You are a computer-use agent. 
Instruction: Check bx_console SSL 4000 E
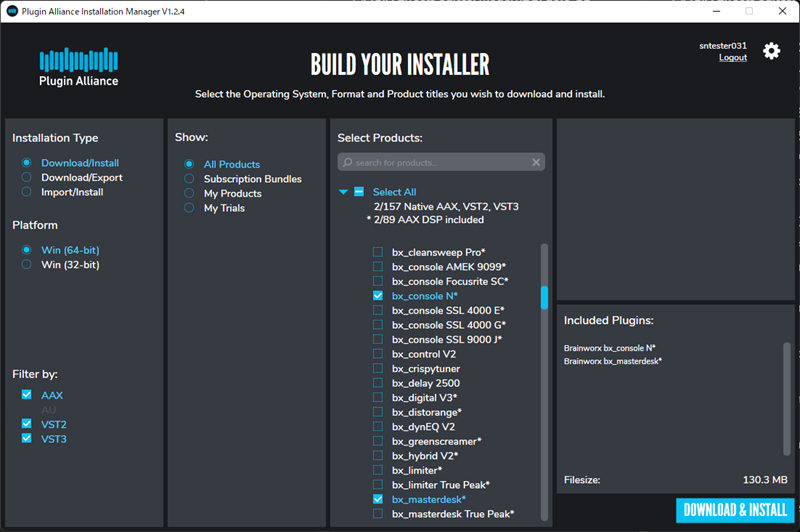(x=378, y=310)
